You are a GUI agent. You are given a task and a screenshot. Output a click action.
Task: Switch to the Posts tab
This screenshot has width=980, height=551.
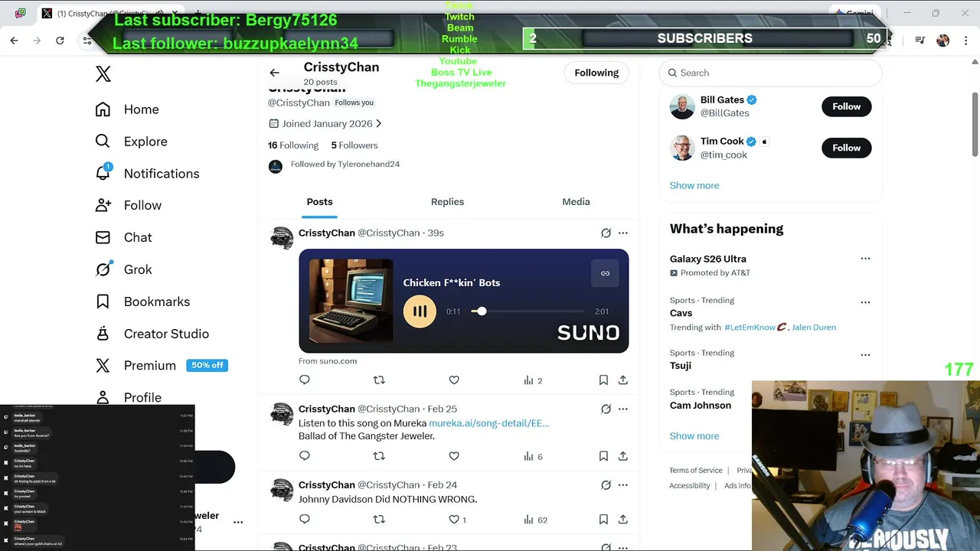coord(319,202)
